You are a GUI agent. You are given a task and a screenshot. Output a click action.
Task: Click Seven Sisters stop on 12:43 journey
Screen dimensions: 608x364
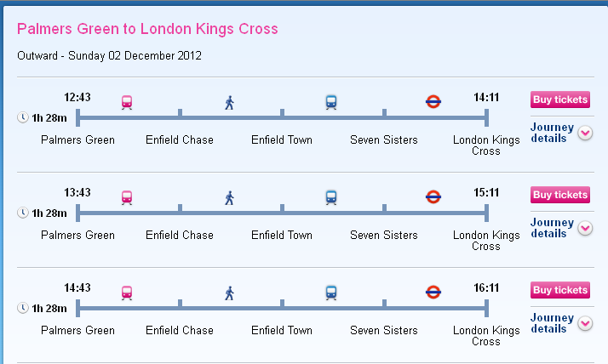click(384, 139)
